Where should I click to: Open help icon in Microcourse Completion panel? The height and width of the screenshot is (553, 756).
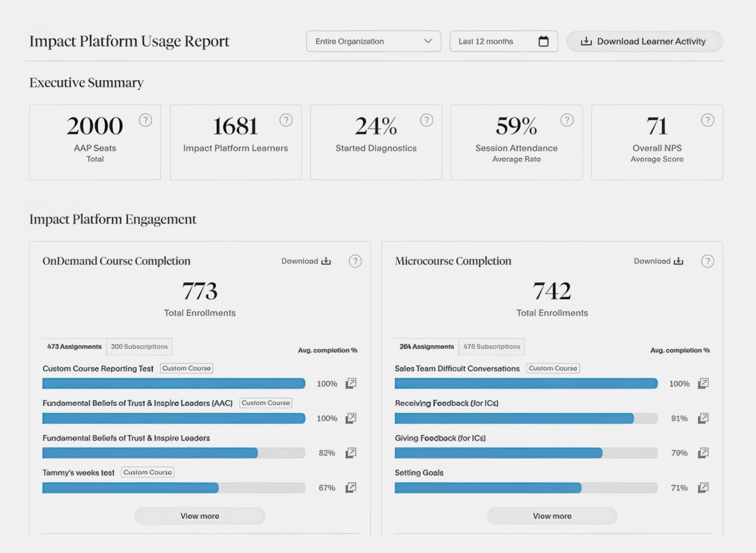click(708, 261)
